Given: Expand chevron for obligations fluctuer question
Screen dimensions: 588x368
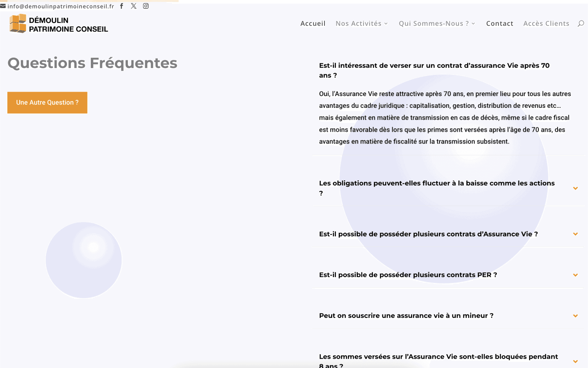Looking at the screenshot, I should (x=576, y=188).
